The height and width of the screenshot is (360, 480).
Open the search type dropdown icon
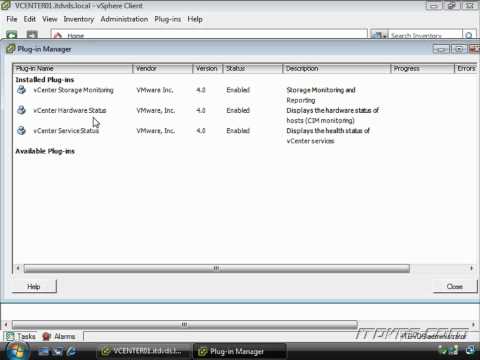click(x=379, y=35)
